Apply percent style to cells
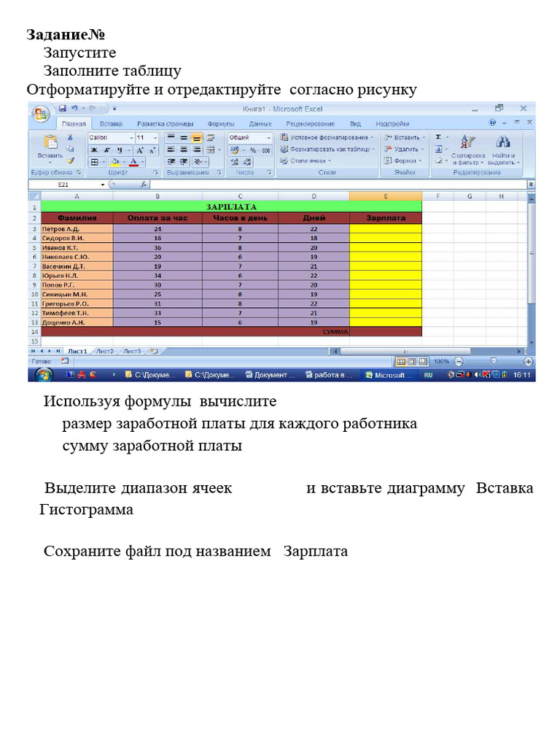The width and height of the screenshot is (560, 747). point(253,150)
